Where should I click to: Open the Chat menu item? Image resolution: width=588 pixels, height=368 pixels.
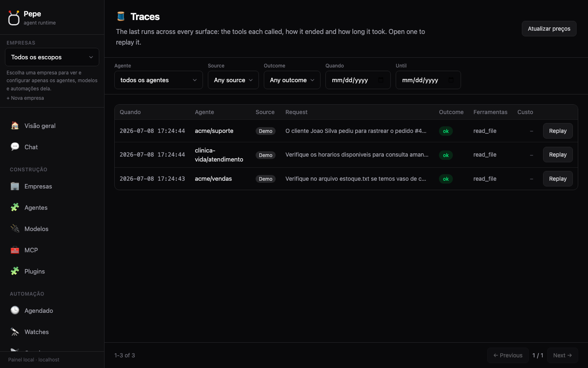click(x=52, y=147)
